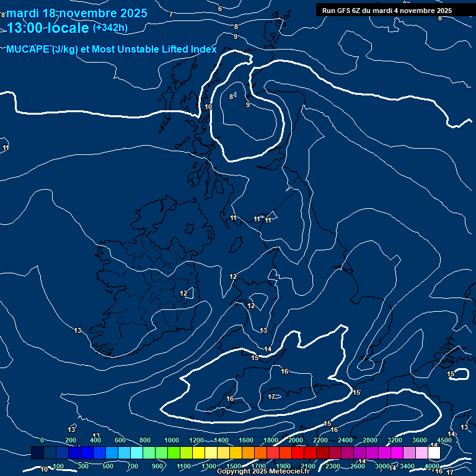Select the pure blue swatch between 300 and 400
Screen dimensions: 476x476
[87, 452]
